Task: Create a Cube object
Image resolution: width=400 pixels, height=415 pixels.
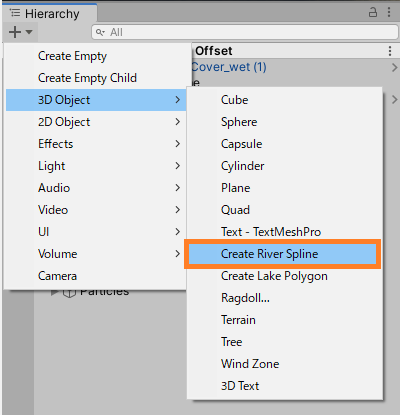Action: tap(284, 100)
